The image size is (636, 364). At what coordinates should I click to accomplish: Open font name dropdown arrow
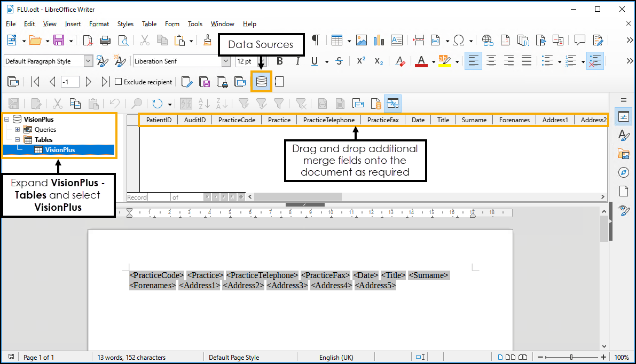tap(226, 61)
